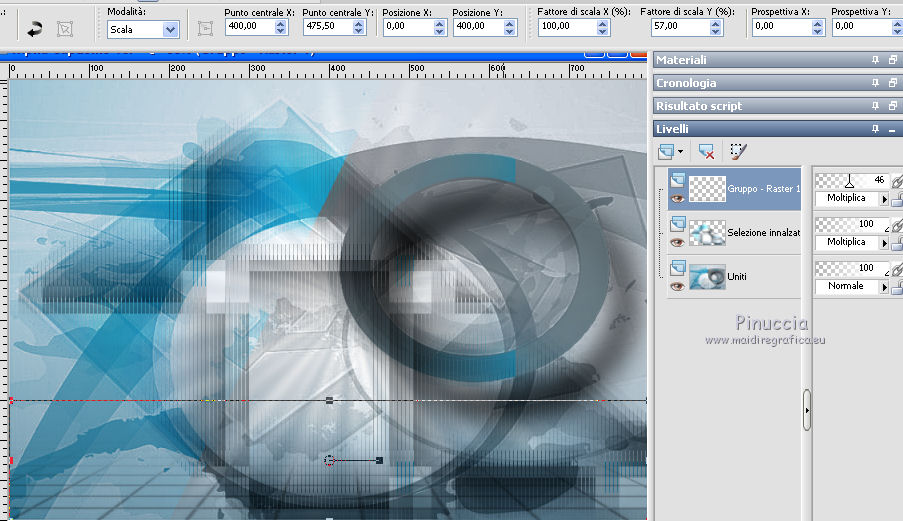Click the reset rectangle curved arrow icon
Screen dimensions: 903x521
[35, 29]
